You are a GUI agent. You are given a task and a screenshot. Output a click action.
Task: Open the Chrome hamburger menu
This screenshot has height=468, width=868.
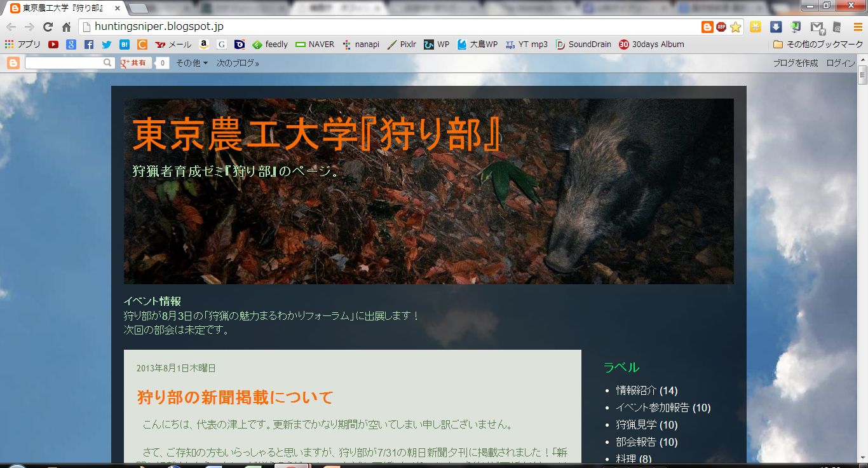point(858,27)
